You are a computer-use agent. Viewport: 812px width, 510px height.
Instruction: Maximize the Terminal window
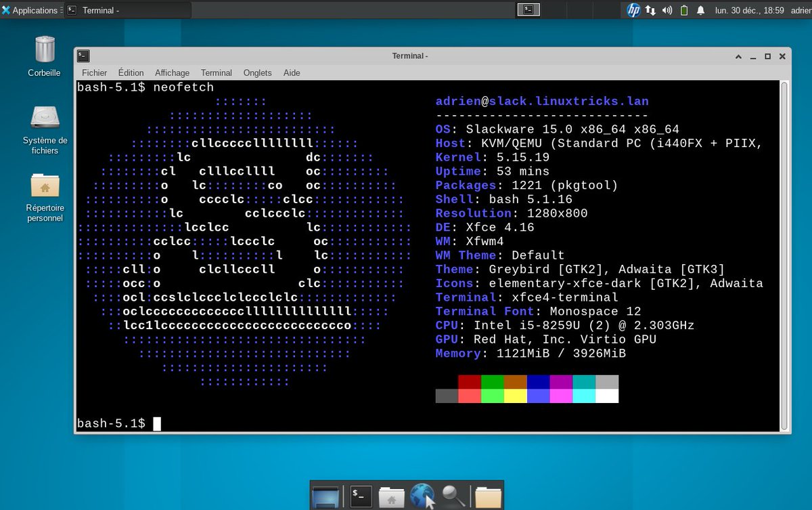767,56
